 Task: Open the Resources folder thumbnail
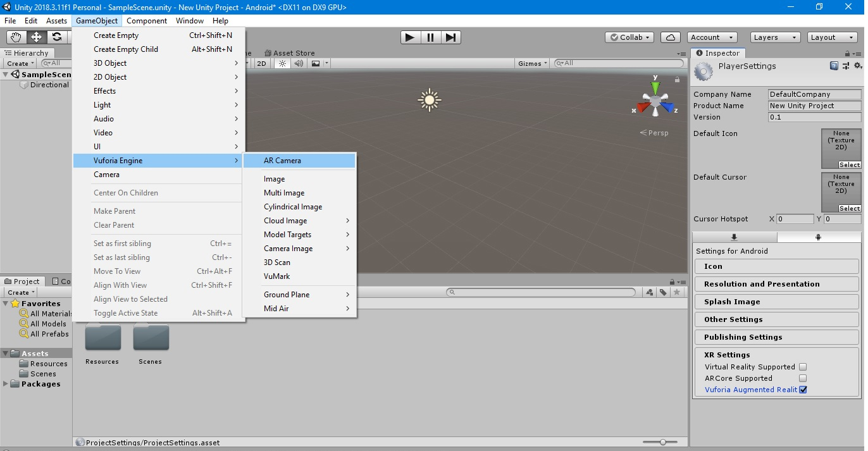coord(102,337)
